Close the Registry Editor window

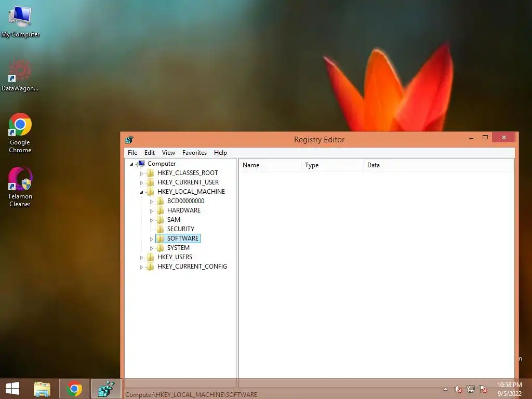504,137
